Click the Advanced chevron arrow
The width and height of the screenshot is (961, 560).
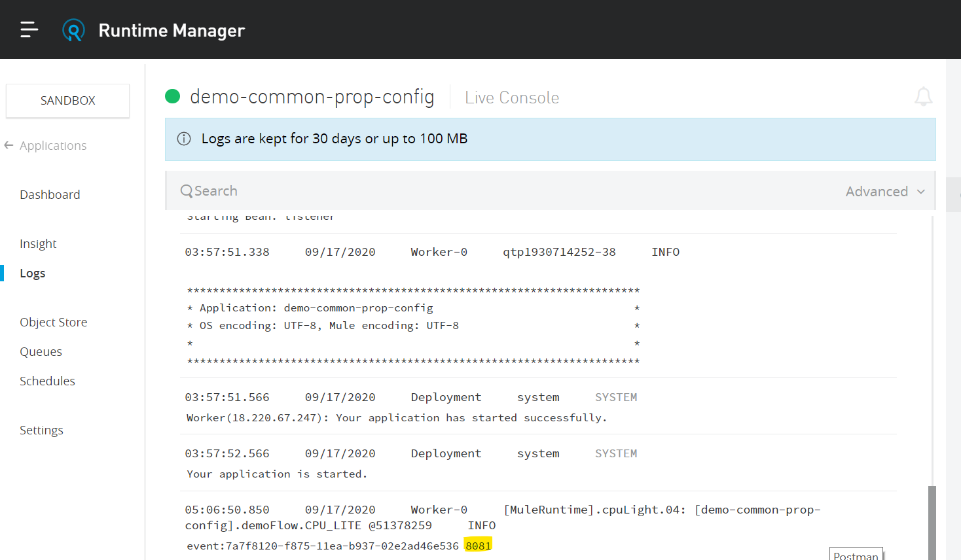921,192
